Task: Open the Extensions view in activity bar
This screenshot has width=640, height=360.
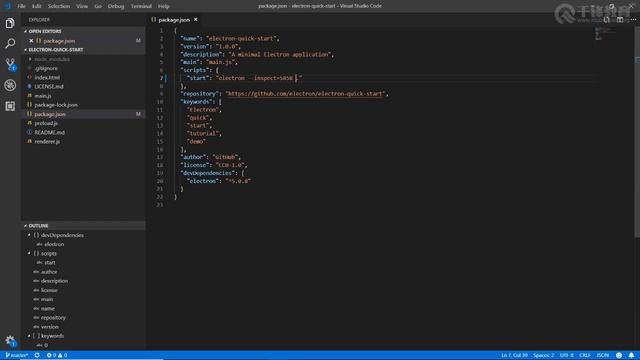Action: (10, 106)
